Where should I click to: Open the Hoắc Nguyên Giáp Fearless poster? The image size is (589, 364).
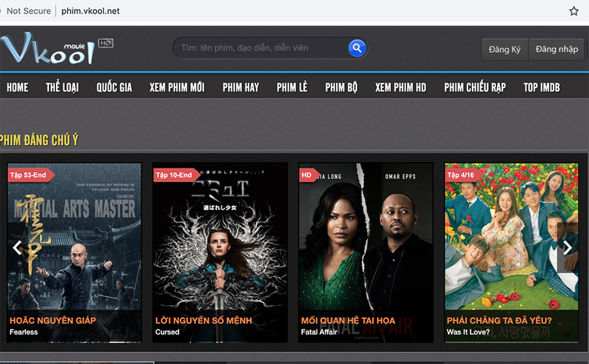click(74, 242)
